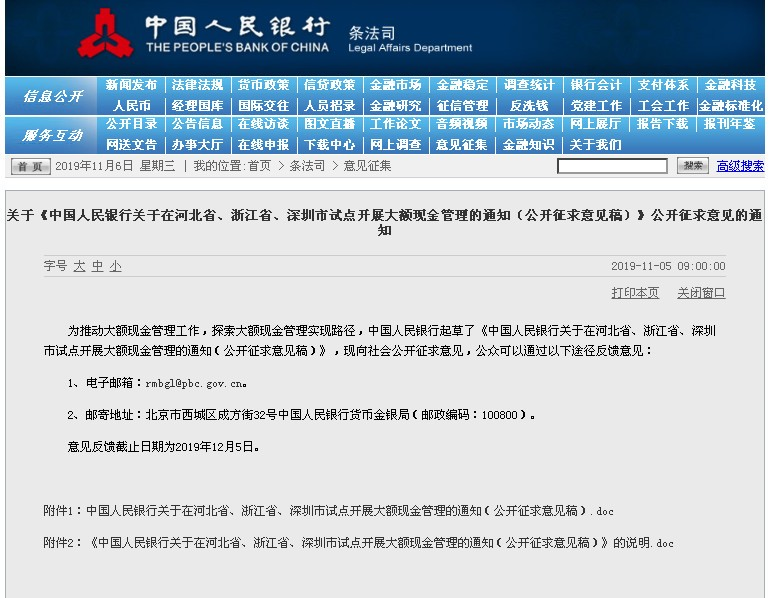Open 金融科技 menu item
771x598 pixels.
730,85
